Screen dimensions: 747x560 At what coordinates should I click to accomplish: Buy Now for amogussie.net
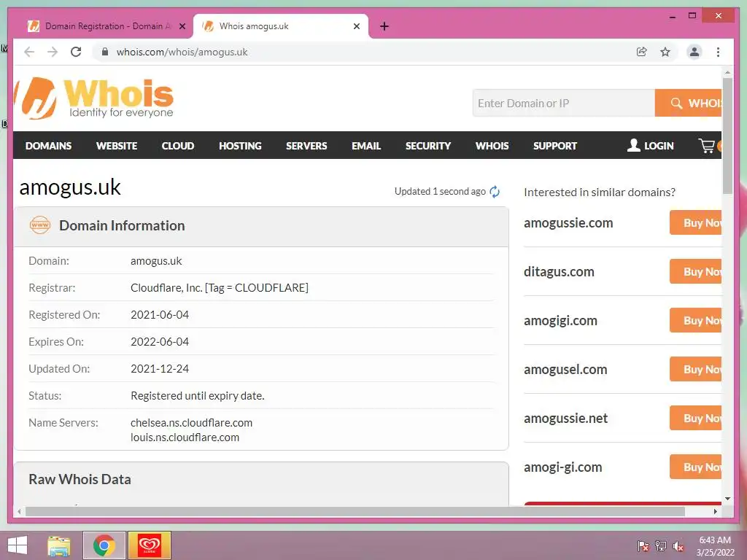point(695,418)
